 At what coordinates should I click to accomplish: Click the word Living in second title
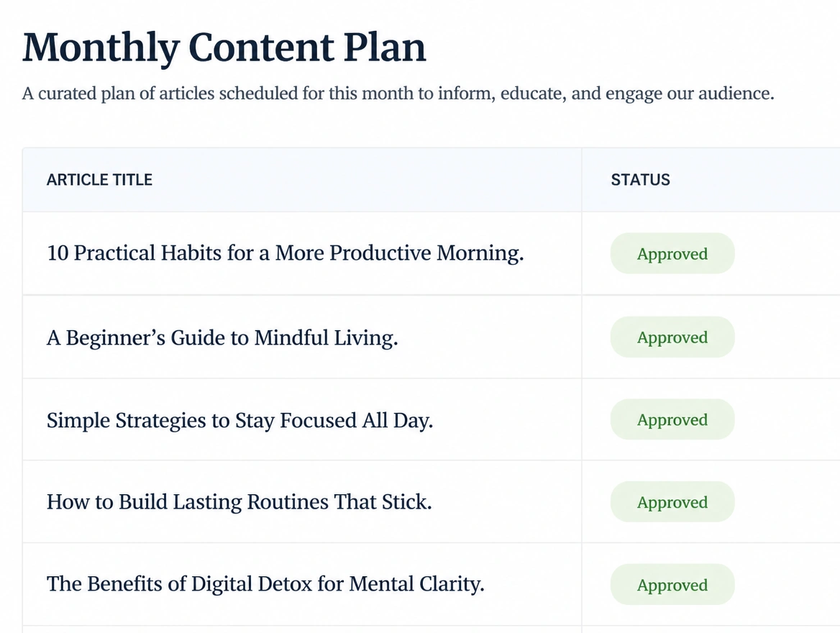point(366,338)
